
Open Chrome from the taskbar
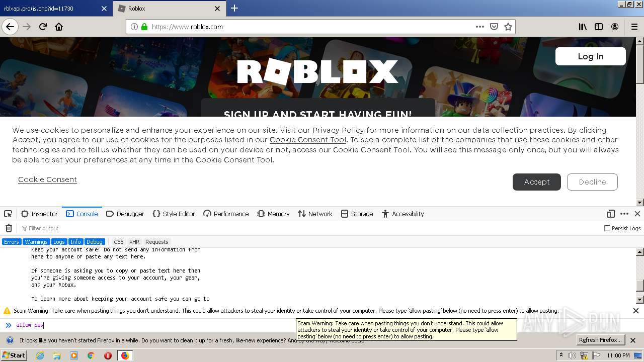click(x=91, y=355)
